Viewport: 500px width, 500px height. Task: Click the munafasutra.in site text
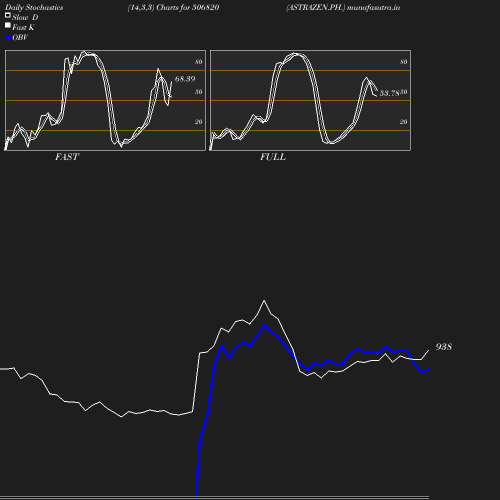[373, 7]
